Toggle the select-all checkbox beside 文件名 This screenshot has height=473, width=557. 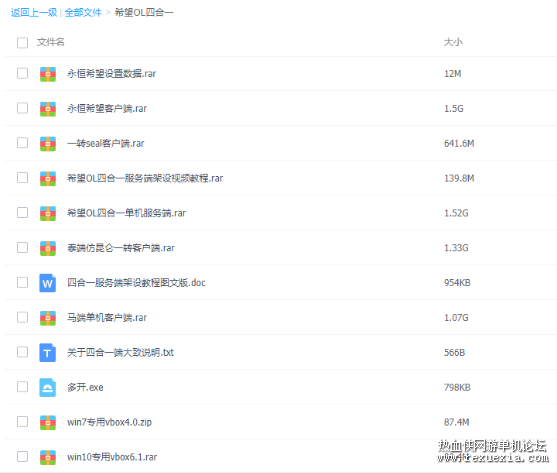click(22, 43)
